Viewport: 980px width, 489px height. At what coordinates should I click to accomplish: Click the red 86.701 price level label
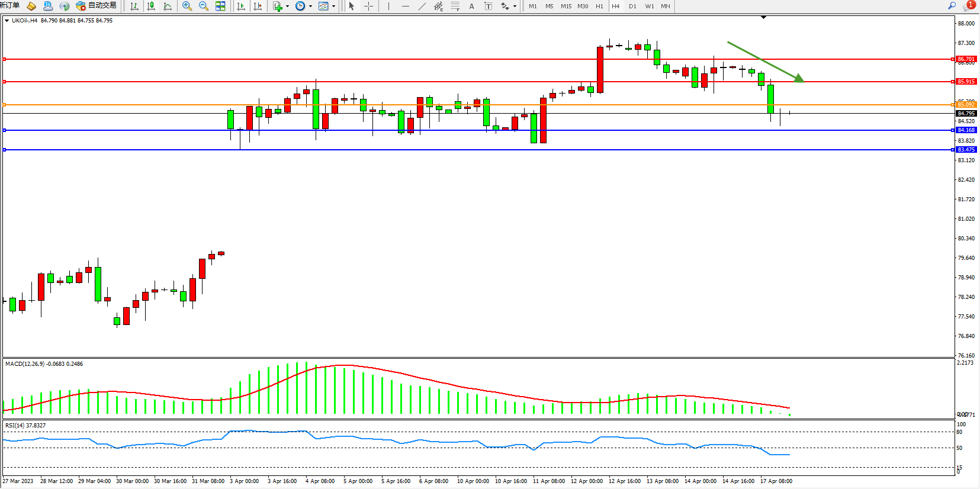click(966, 59)
